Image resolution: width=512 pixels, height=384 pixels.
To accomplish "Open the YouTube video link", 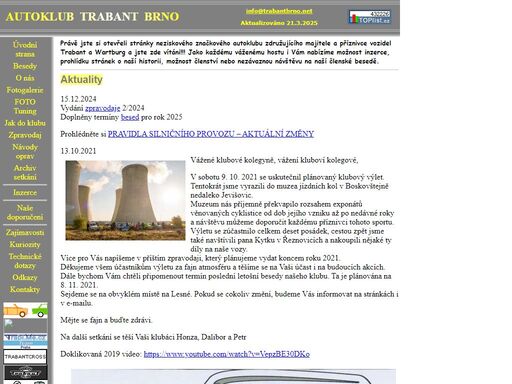I will [x=227, y=354].
